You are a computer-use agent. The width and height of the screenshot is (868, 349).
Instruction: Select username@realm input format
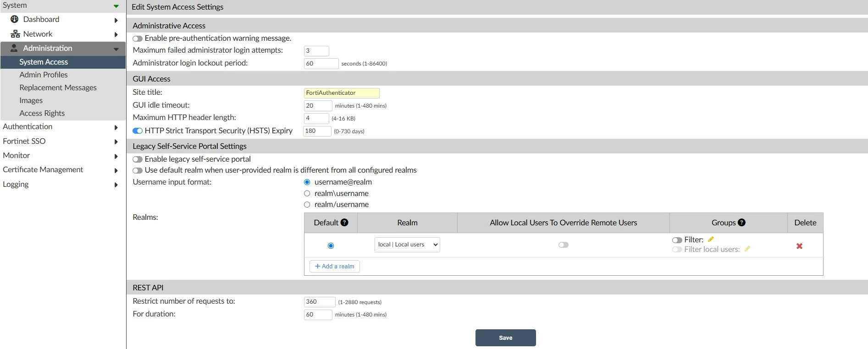click(307, 182)
